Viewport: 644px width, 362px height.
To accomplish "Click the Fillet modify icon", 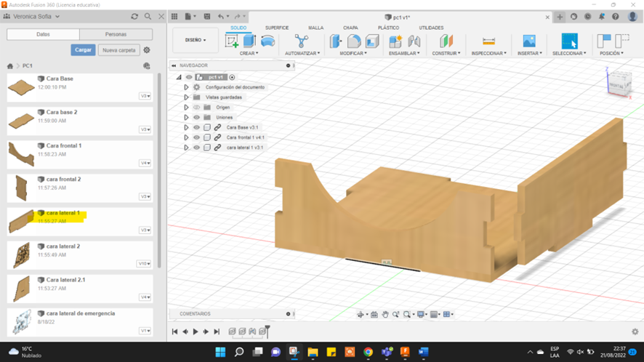I will click(354, 41).
